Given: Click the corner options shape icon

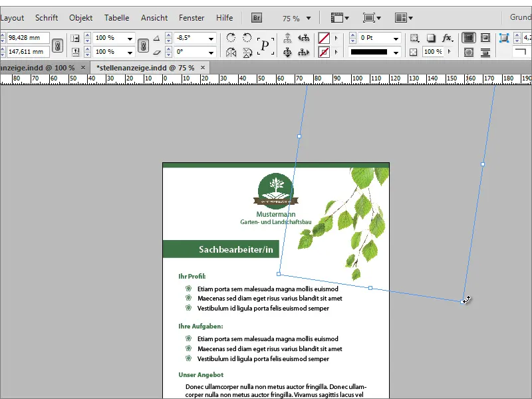Looking at the screenshot, I should (x=520, y=52).
